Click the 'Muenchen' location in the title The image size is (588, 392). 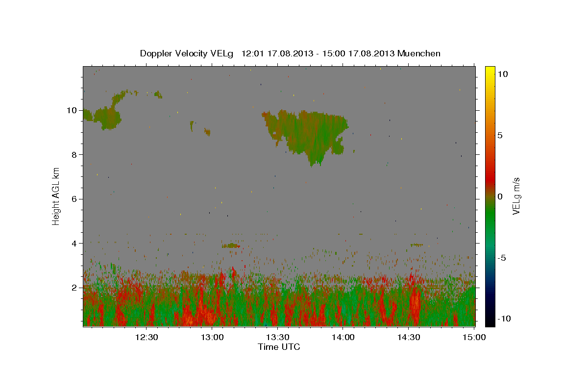click(x=419, y=53)
